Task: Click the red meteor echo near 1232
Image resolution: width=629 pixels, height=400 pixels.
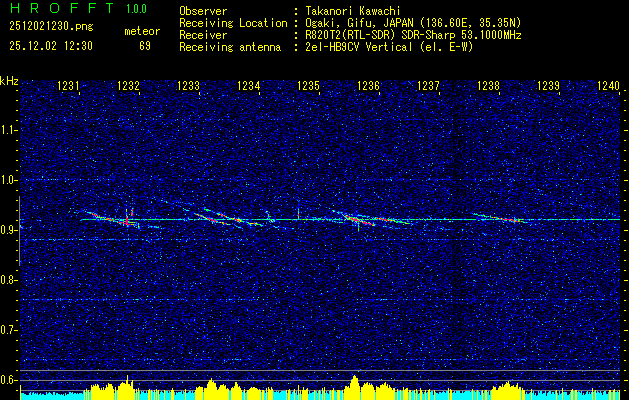Action: point(127,220)
